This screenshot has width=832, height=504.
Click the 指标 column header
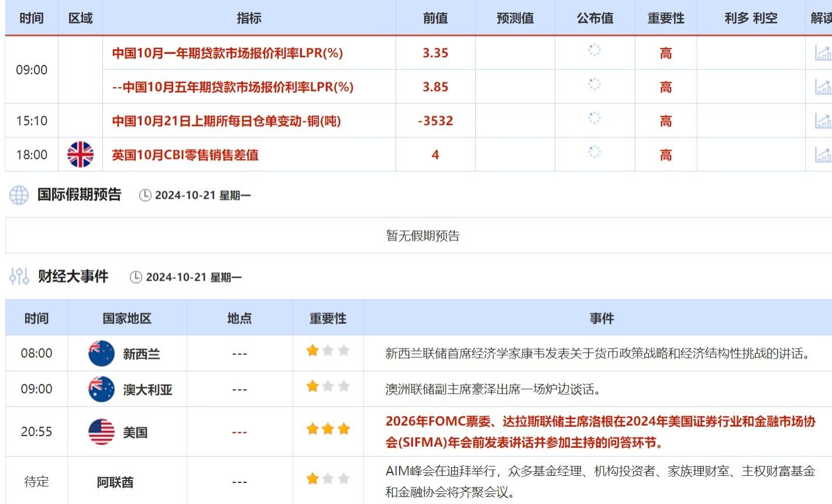249,18
